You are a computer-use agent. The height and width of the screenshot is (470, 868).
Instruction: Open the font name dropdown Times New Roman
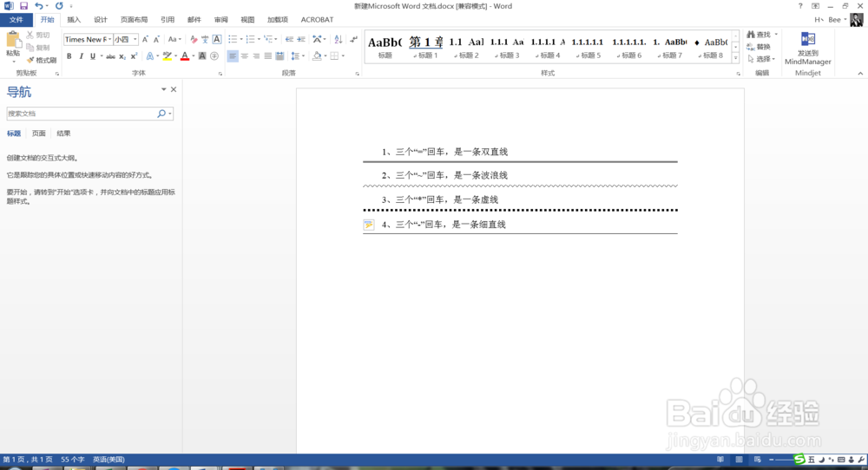coord(109,39)
